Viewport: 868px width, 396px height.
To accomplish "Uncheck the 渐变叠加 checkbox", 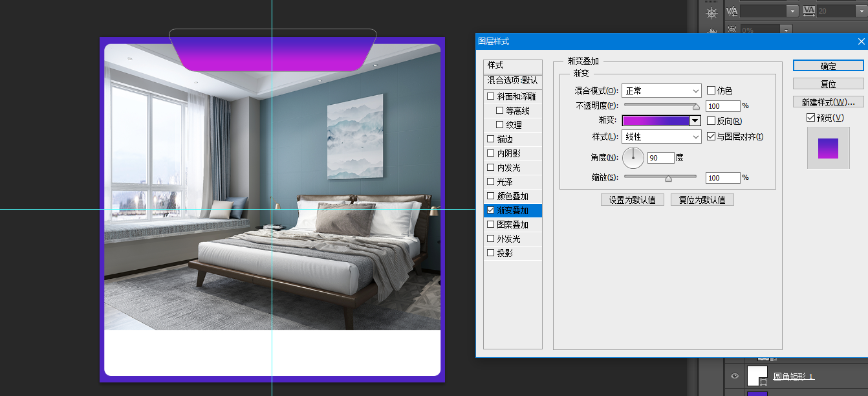I will (x=490, y=210).
